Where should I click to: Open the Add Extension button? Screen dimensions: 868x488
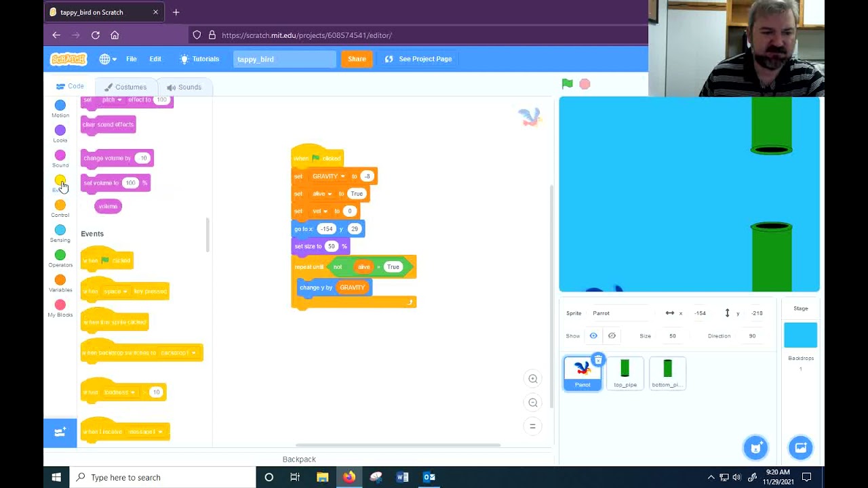pyautogui.click(x=60, y=432)
